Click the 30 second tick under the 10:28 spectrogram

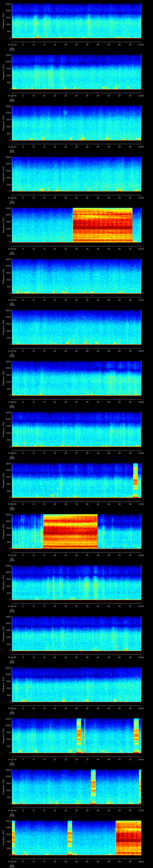pos(76,402)
